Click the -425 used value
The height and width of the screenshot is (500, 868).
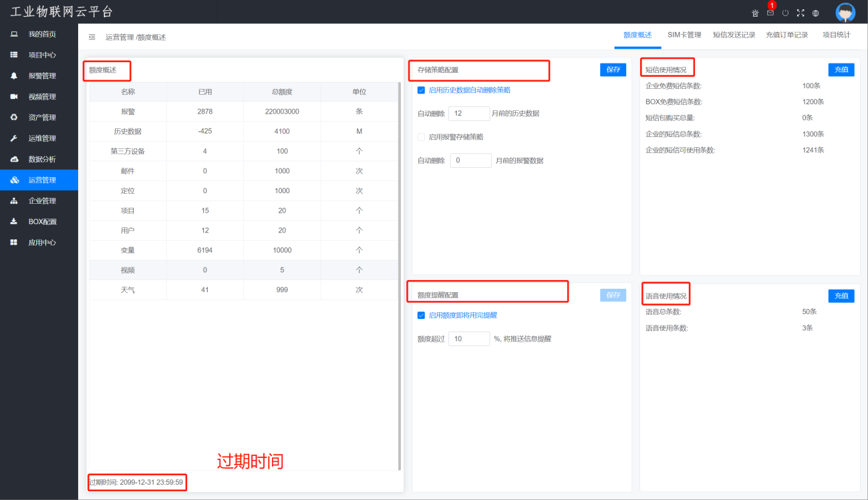(x=205, y=132)
